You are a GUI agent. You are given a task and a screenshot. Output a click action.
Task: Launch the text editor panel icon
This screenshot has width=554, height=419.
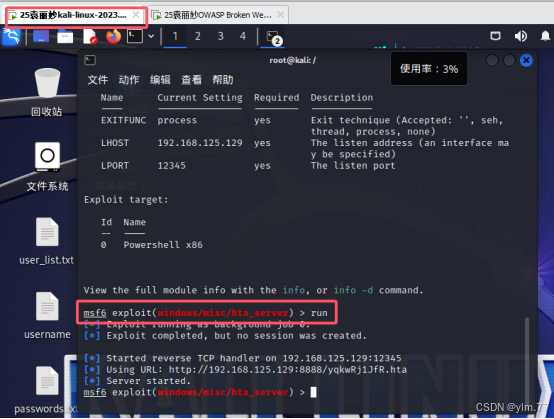[x=90, y=36]
